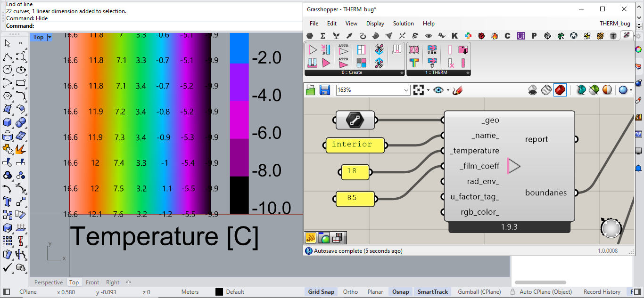Image resolution: width=644 pixels, height=298 pixels.
Task: Switch to the Perspective viewport tab
Action: tap(49, 282)
